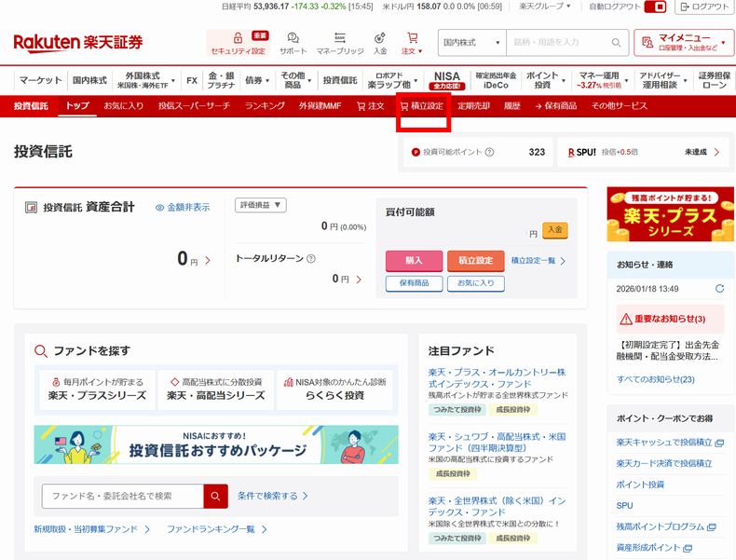The height and width of the screenshot is (560, 736).
Task: Click the fund name search field
Action: tap(122, 496)
